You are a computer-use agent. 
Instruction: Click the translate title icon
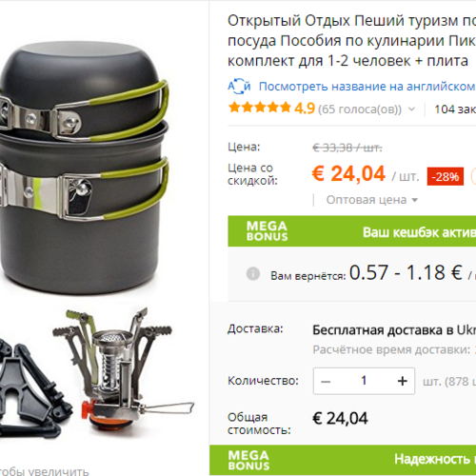click(x=239, y=87)
